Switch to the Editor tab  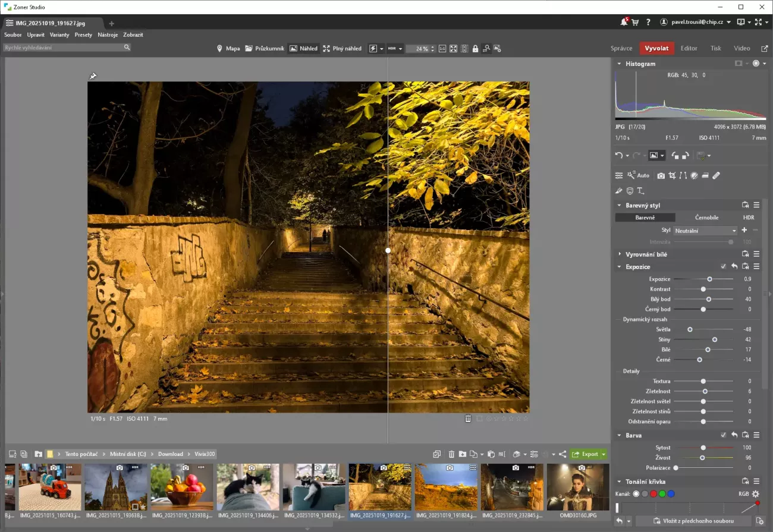689,49
